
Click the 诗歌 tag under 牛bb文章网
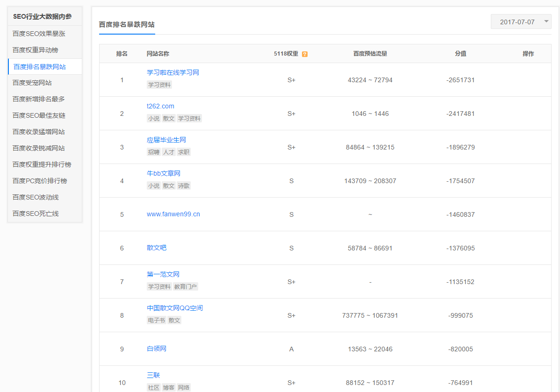tap(184, 185)
